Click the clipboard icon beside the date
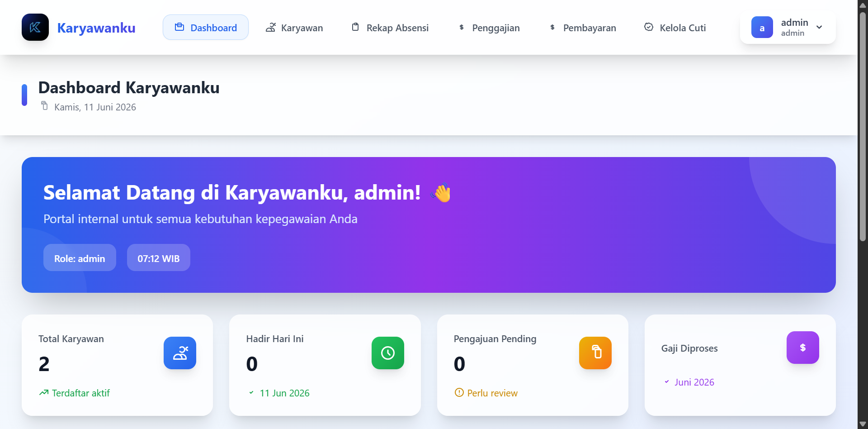The image size is (868, 429). pyautogui.click(x=44, y=105)
